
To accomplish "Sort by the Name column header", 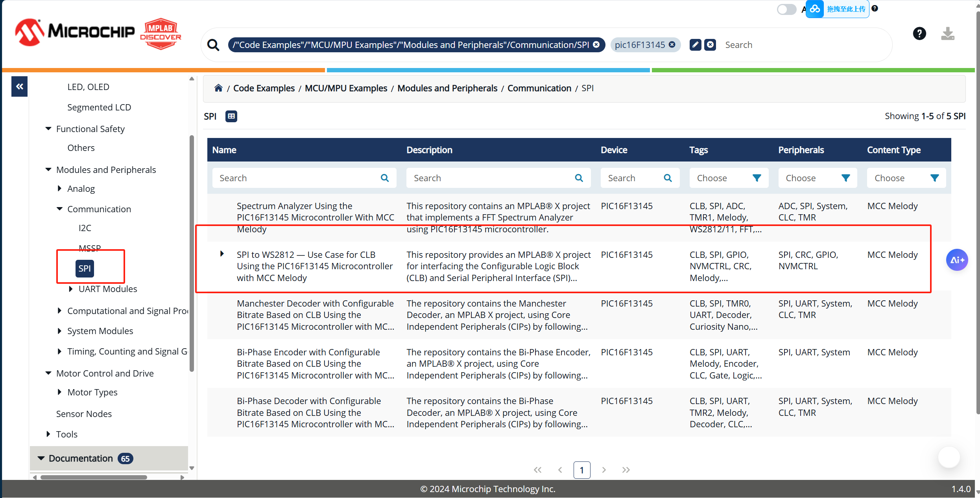I will point(224,150).
